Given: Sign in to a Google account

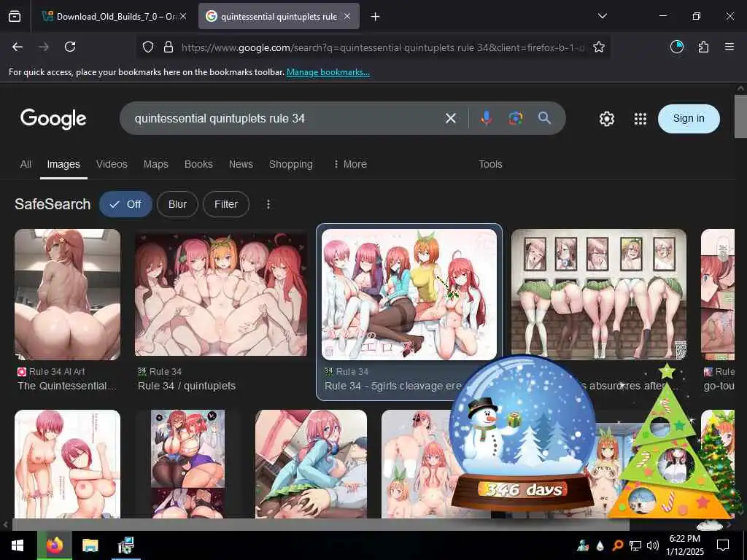Looking at the screenshot, I should [x=689, y=119].
